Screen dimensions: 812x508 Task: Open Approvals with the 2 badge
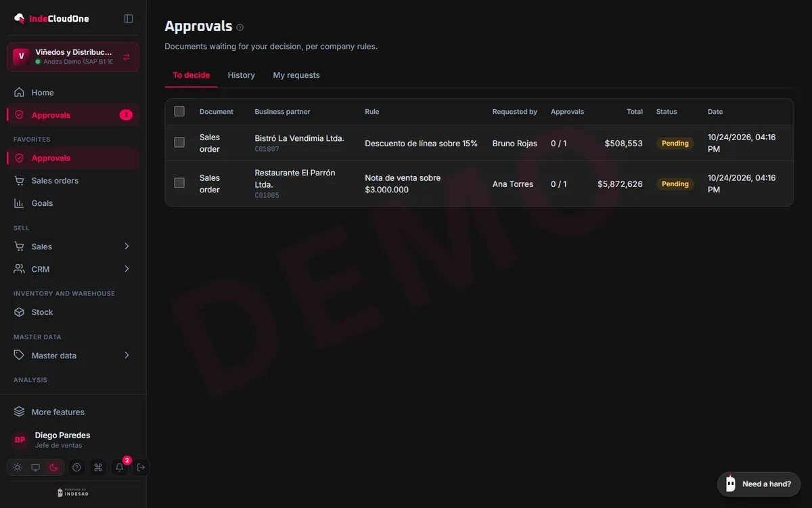(x=73, y=115)
